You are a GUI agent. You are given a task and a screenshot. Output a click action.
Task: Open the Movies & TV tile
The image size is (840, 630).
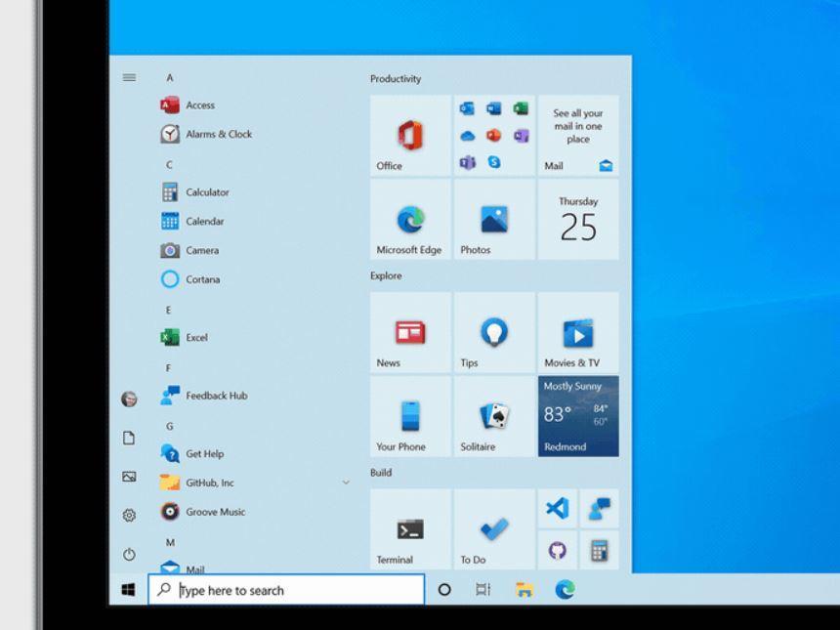pyautogui.click(x=578, y=333)
